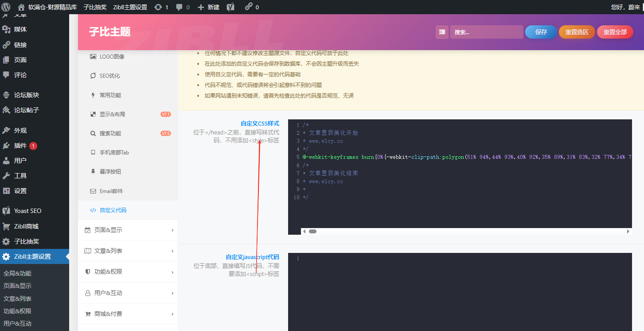Open the 文章&列表 sidebar submenu link
The height and width of the screenshot is (331, 644).
click(18, 299)
